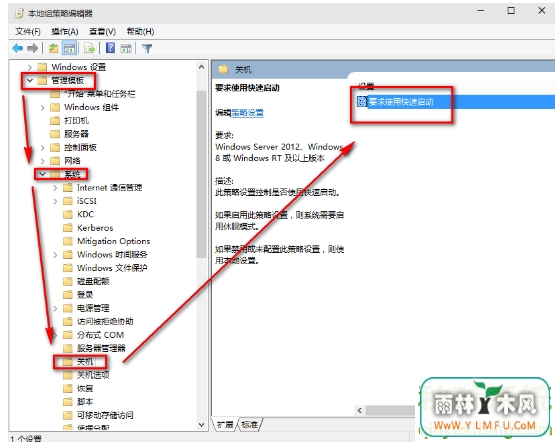The width and height of the screenshot is (555, 442).
Task: Click the 策略设置 edit link
Action: pyautogui.click(x=247, y=113)
